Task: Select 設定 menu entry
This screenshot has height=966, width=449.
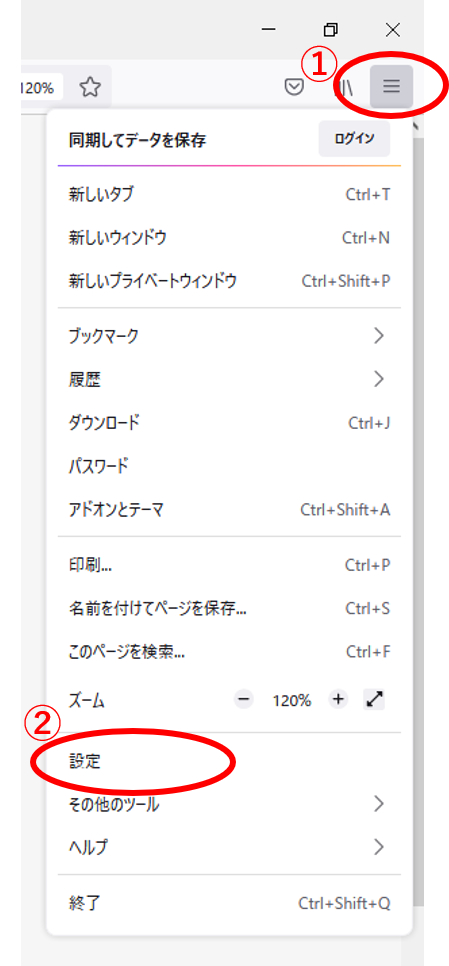Action: point(229,761)
